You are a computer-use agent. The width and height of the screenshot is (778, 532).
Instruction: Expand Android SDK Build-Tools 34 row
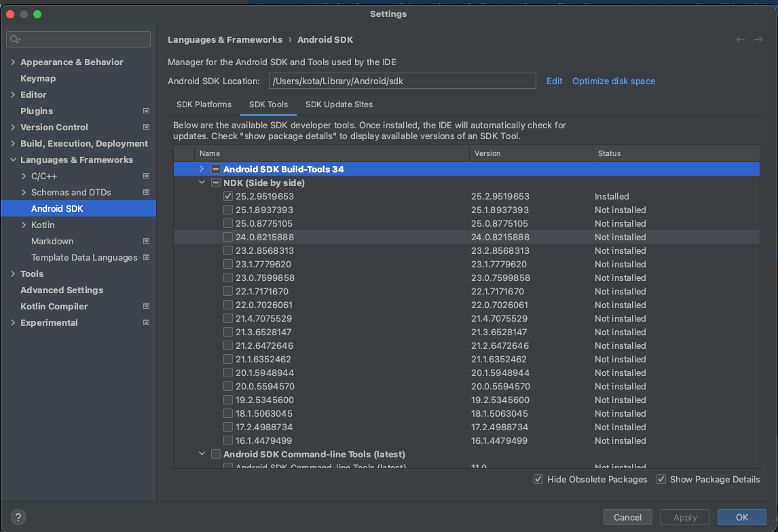tap(202, 169)
